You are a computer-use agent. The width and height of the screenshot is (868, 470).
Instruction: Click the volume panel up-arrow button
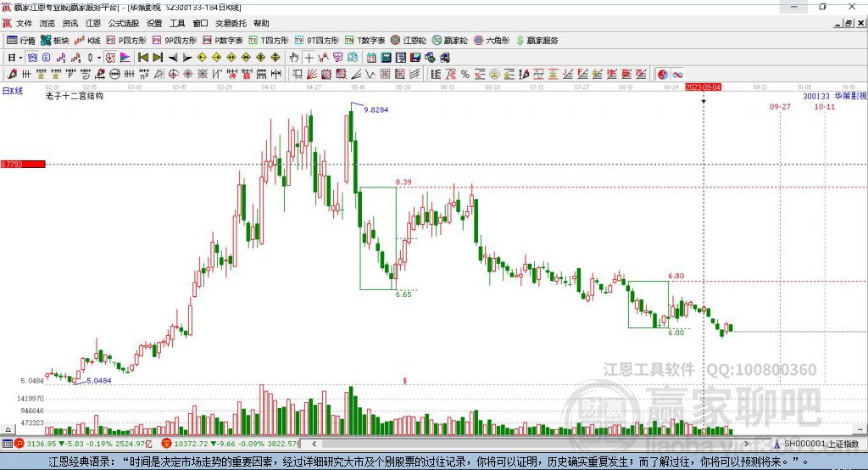coord(8,429)
